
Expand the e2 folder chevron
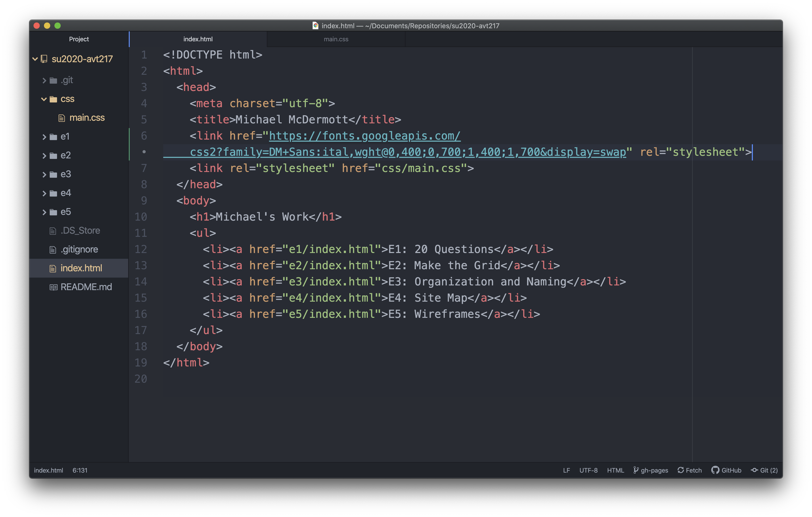click(x=44, y=155)
